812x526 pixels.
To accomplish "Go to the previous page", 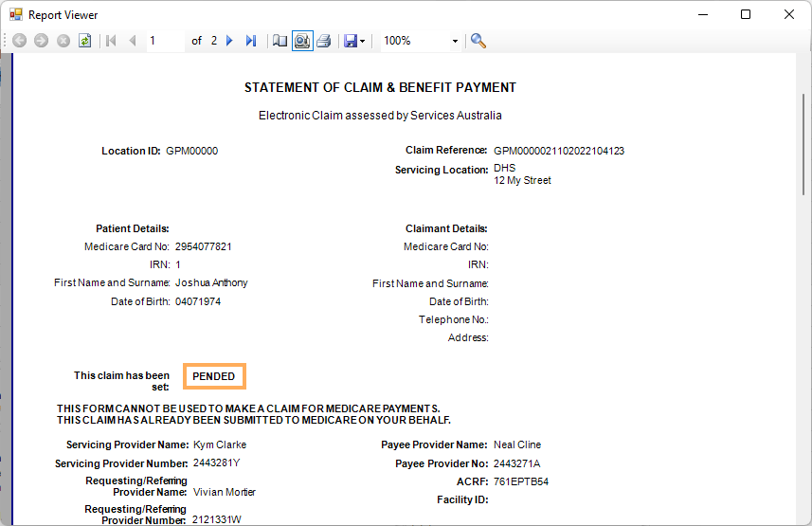I will [133, 41].
